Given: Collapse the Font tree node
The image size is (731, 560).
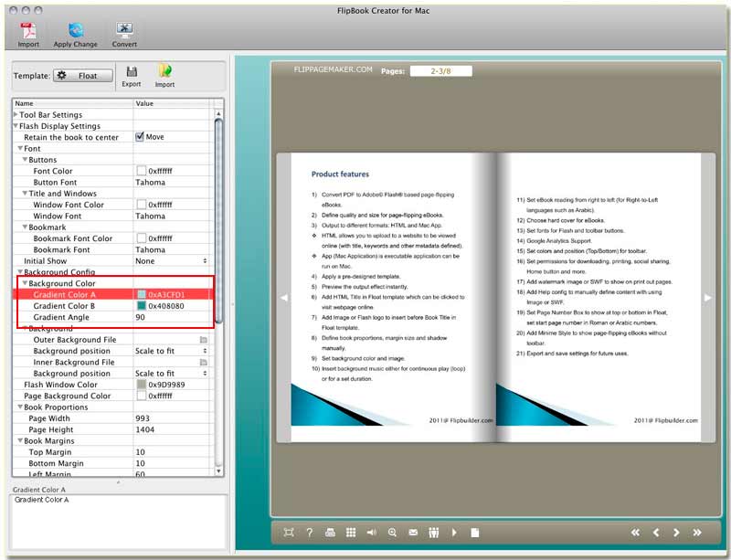Looking at the screenshot, I should click(x=20, y=148).
